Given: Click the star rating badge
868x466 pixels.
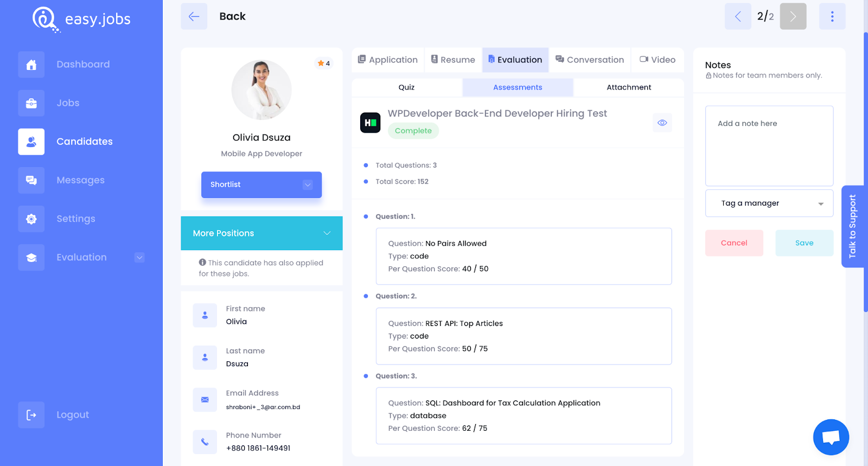Looking at the screenshot, I should (324, 63).
